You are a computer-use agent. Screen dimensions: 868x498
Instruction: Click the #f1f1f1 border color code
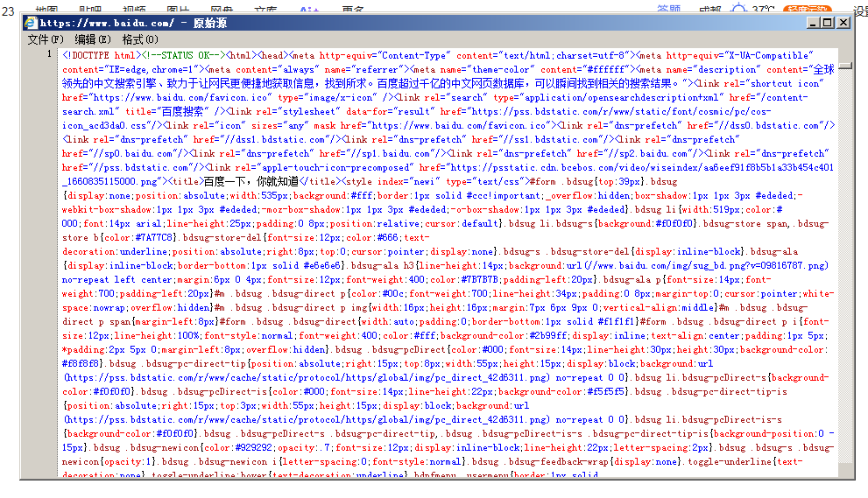coord(617,321)
